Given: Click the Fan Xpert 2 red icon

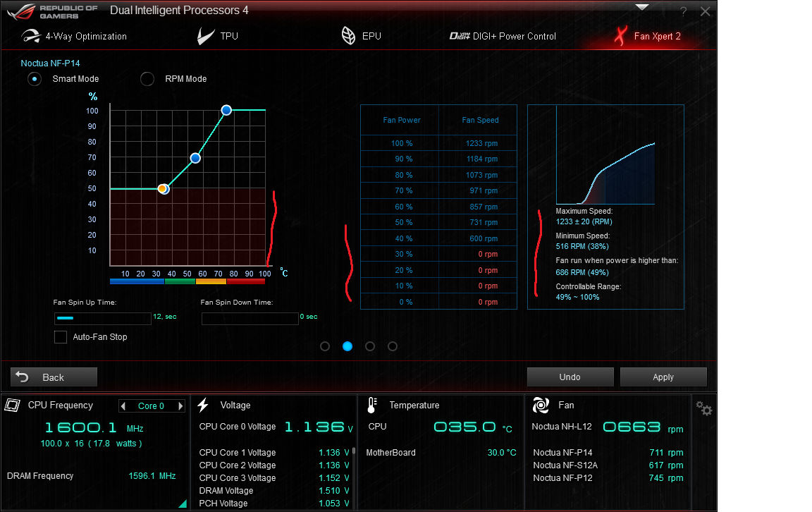Looking at the screenshot, I should click(620, 36).
